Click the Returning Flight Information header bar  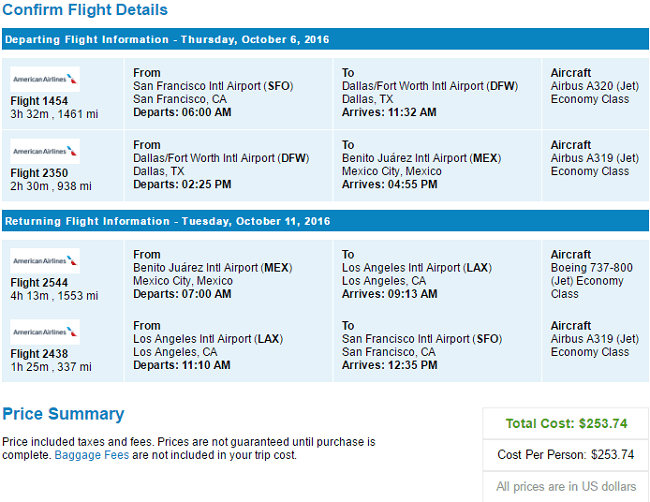pyautogui.click(x=325, y=221)
